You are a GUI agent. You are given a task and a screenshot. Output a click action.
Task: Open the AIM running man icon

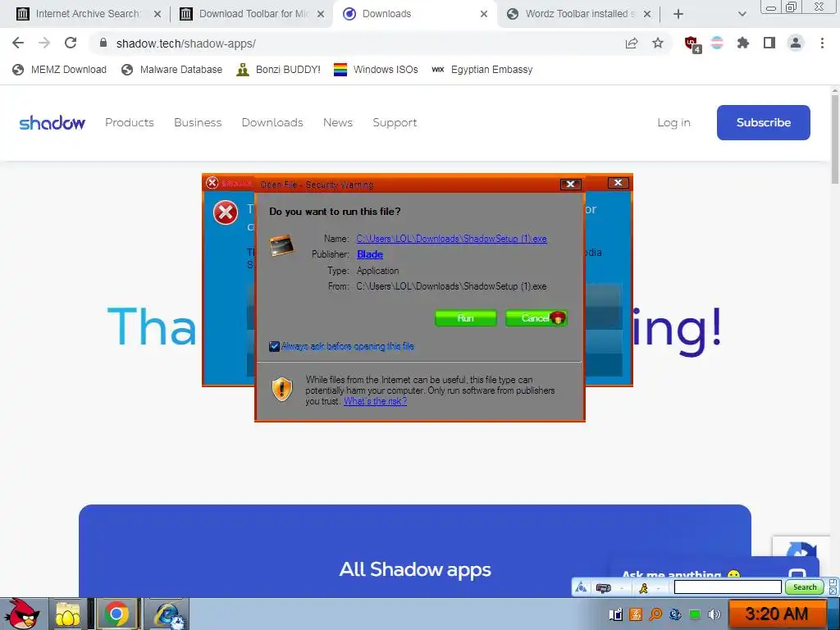[x=643, y=588]
